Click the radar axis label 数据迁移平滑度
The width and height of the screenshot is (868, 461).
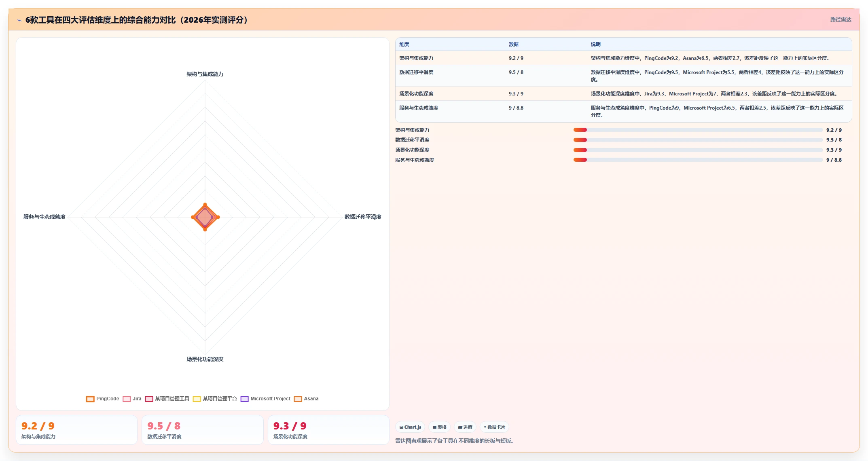coord(363,217)
